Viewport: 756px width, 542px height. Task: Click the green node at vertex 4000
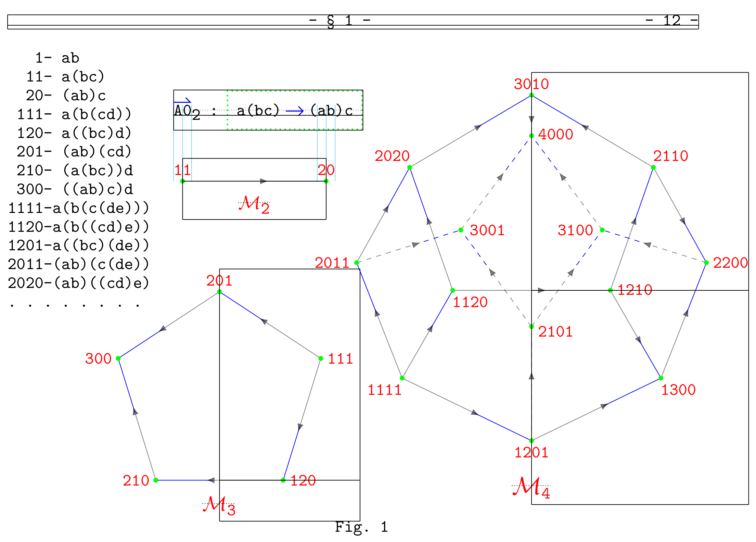531,136
